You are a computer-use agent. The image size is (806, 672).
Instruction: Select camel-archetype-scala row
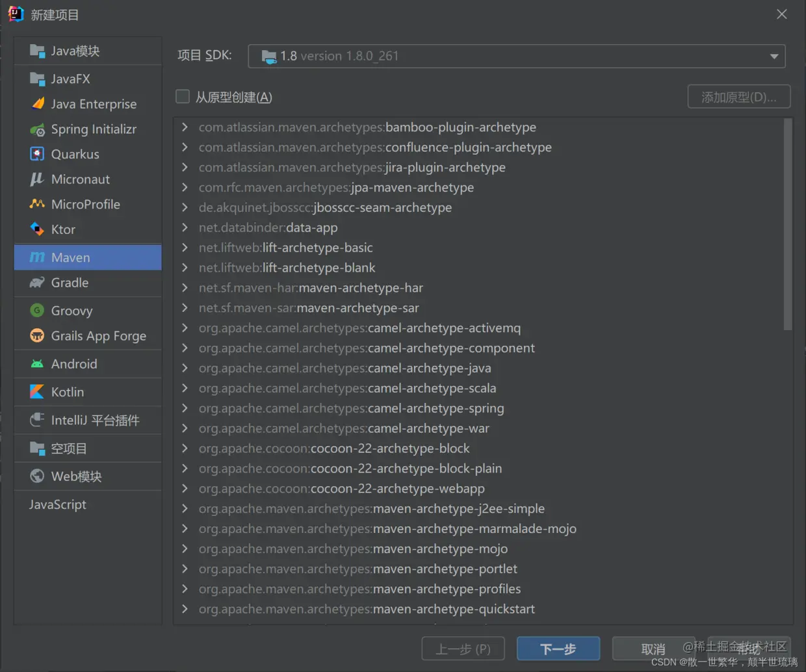pos(478,388)
